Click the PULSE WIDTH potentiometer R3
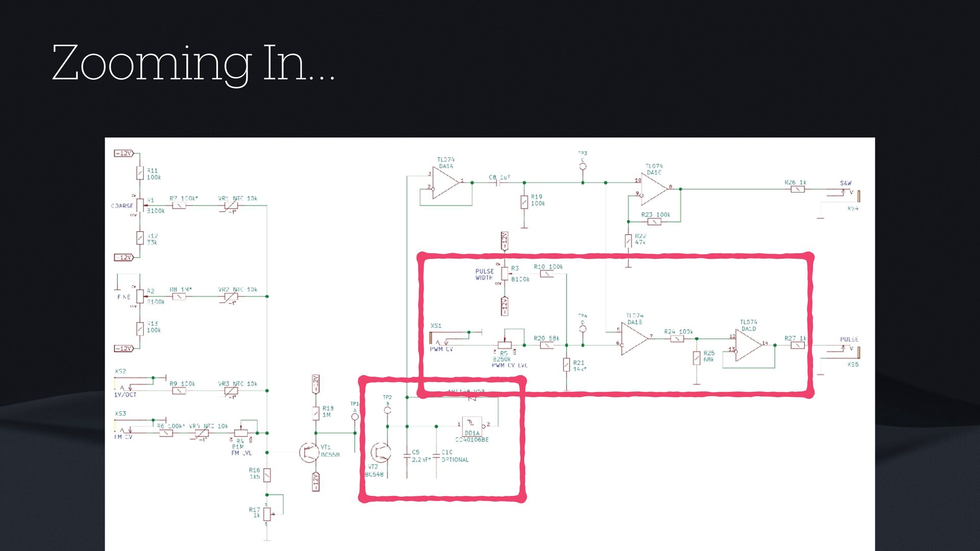The width and height of the screenshot is (980, 551). coord(504,274)
